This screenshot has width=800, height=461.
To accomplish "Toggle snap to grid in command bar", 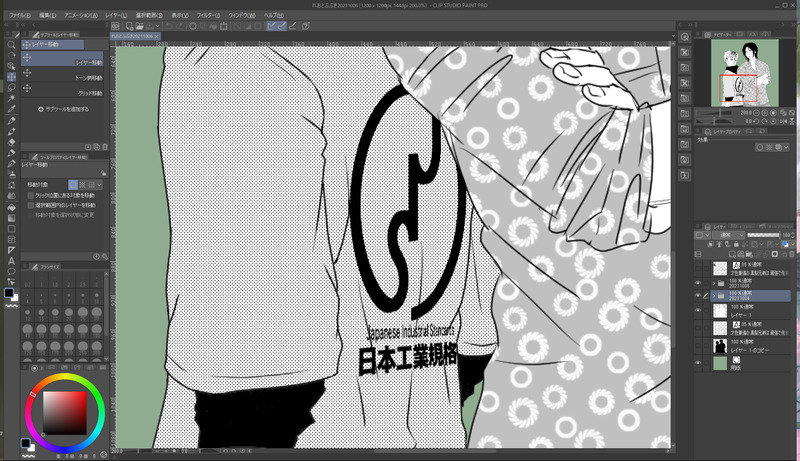I will point(293,26).
